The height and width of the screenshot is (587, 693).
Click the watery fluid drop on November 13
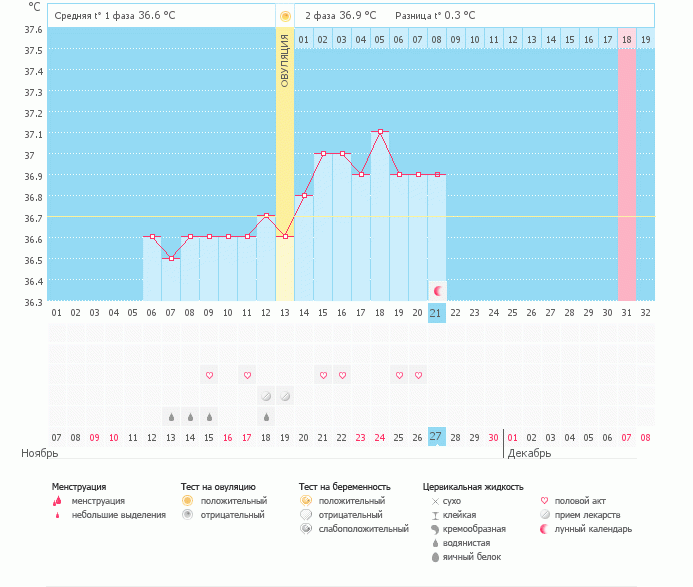coord(171,417)
